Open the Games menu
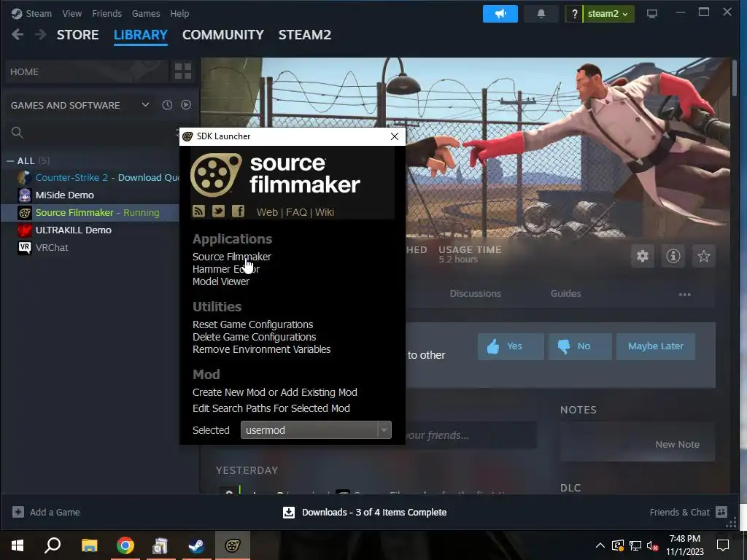This screenshot has height=560, width=747. [146, 13]
